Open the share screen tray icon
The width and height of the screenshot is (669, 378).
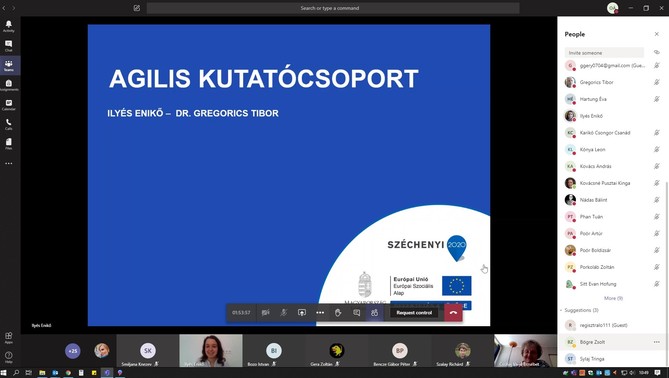pos(302,313)
